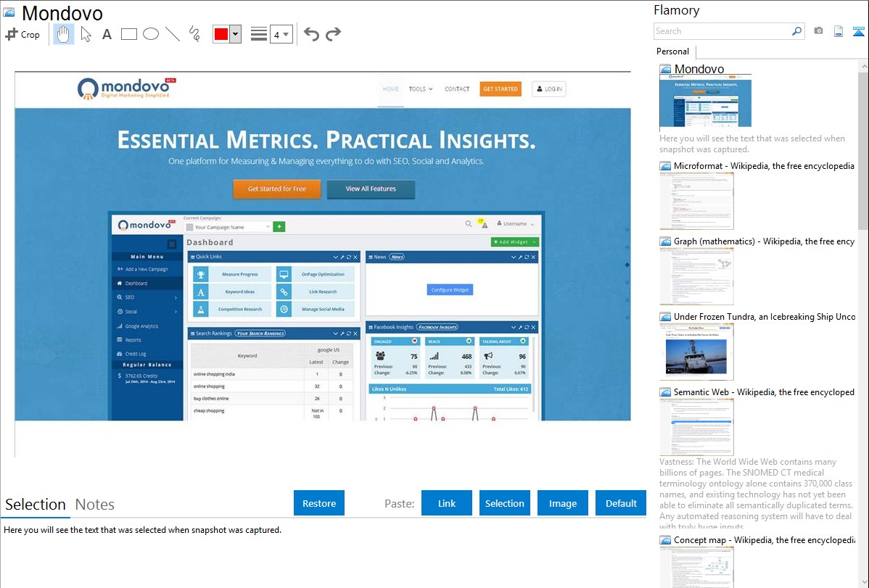Expand the Social item in Main Menu

click(x=147, y=312)
